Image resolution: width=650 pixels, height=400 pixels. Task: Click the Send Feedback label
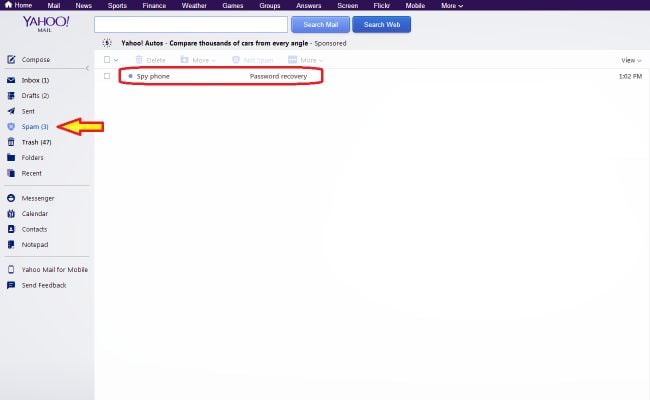[44, 285]
